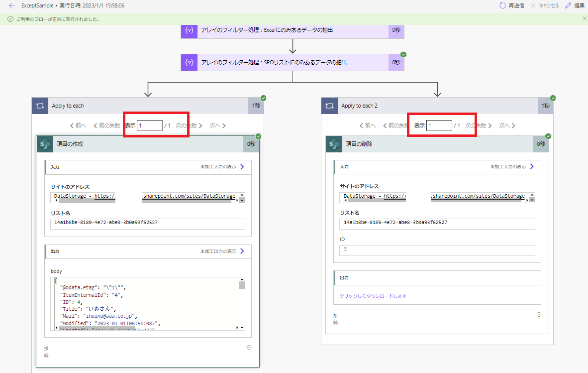Click the 表示 iteration number input field

149,125
